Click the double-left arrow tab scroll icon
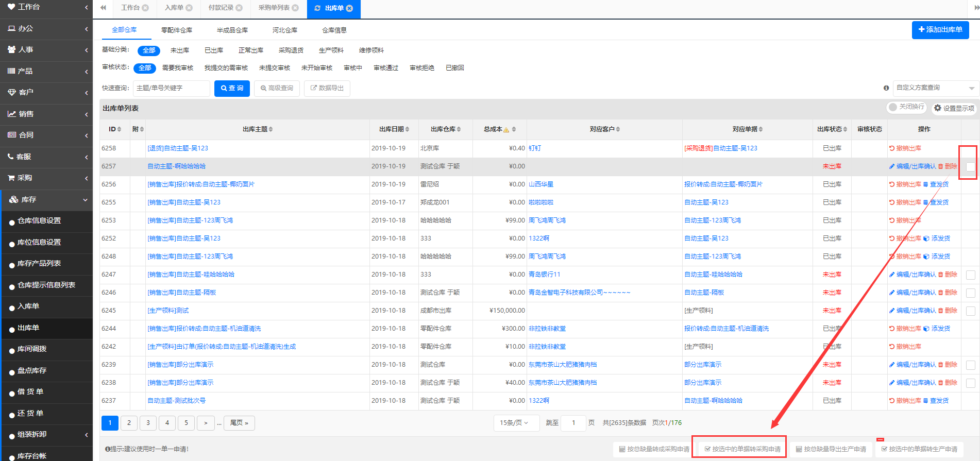Viewport: 980px width, 461px height. pos(104,8)
